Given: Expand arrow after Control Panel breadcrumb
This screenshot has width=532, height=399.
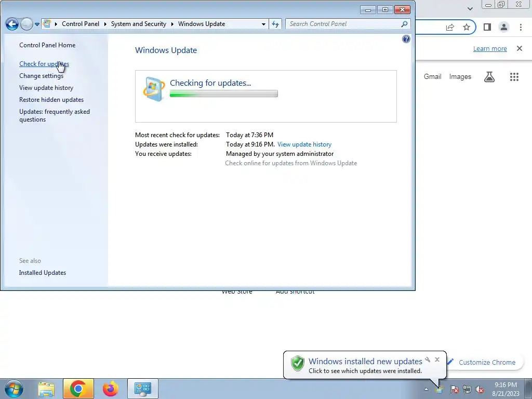Looking at the screenshot, I should (x=105, y=24).
